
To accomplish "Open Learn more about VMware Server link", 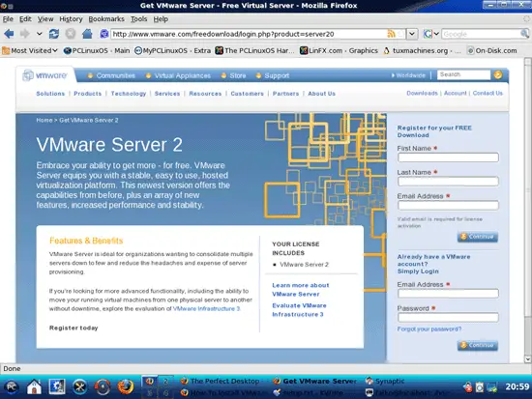I will 301,290.
